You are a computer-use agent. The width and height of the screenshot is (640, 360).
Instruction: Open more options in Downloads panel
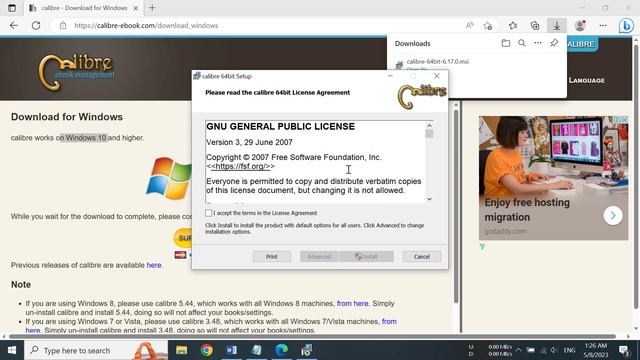(x=538, y=43)
